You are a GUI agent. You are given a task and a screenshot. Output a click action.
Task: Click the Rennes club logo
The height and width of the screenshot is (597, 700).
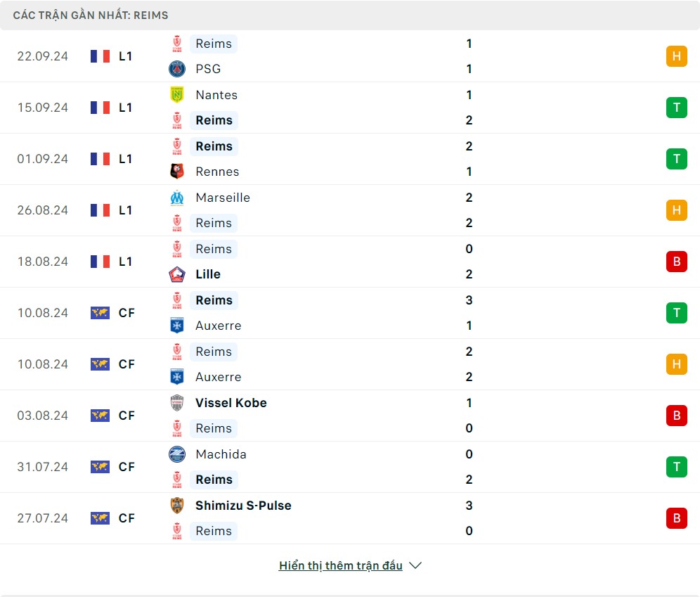(x=176, y=172)
